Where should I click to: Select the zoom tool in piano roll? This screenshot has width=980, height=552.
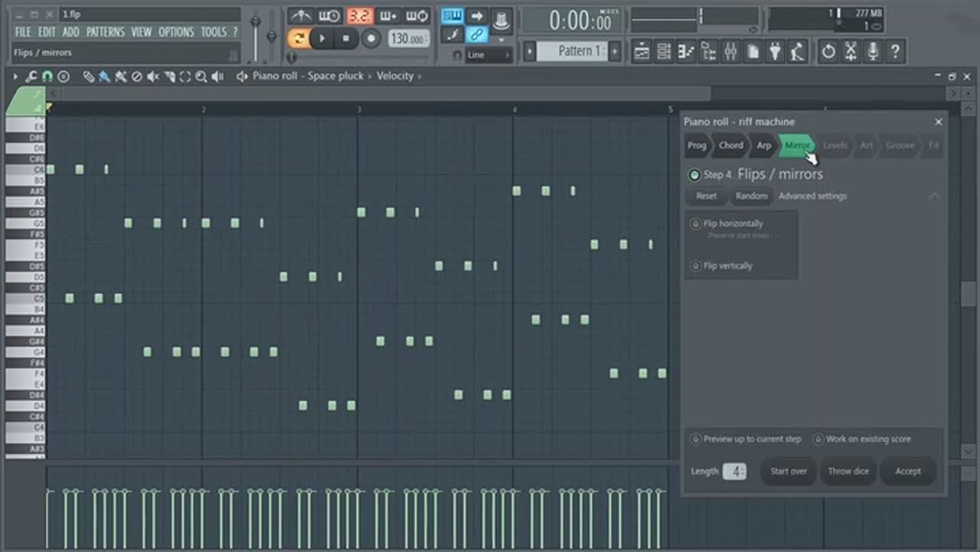coord(201,77)
